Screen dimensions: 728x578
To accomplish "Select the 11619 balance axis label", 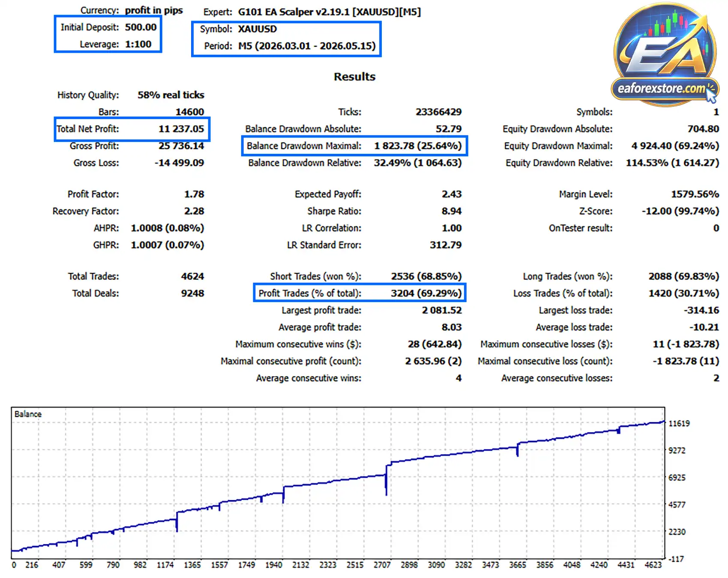I will click(x=680, y=424).
